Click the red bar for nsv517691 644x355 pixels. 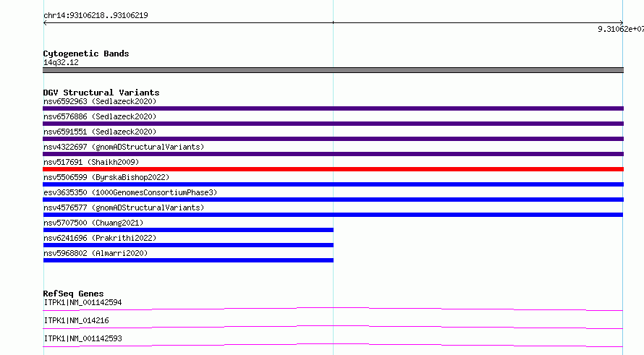click(x=333, y=169)
